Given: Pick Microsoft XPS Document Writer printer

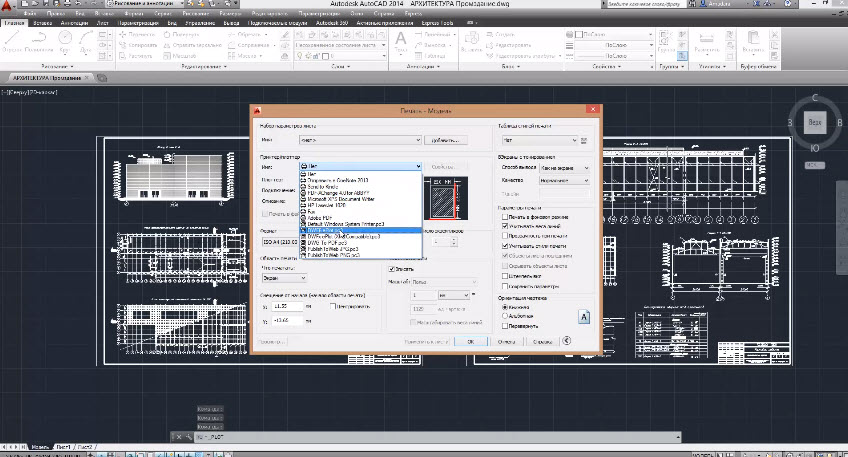Looking at the screenshot, I should coord(340,199).
